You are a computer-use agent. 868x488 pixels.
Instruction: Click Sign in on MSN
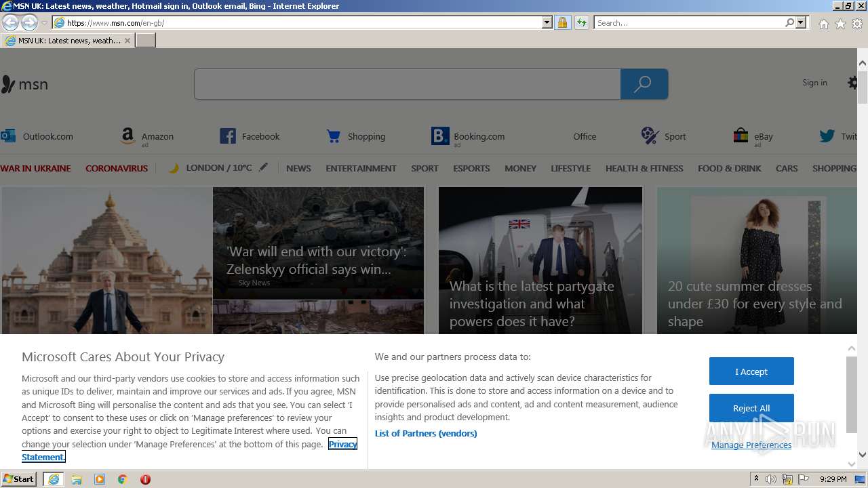(814, 83)
